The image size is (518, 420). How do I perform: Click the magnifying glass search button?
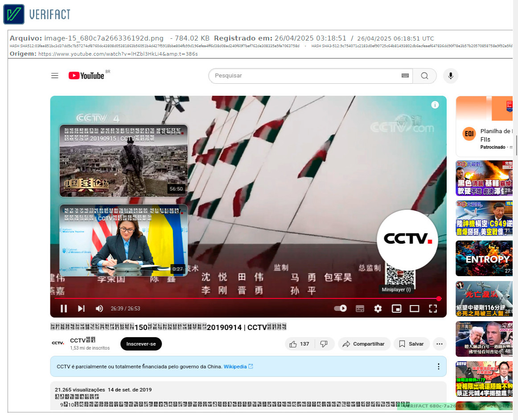click(424, 76)
